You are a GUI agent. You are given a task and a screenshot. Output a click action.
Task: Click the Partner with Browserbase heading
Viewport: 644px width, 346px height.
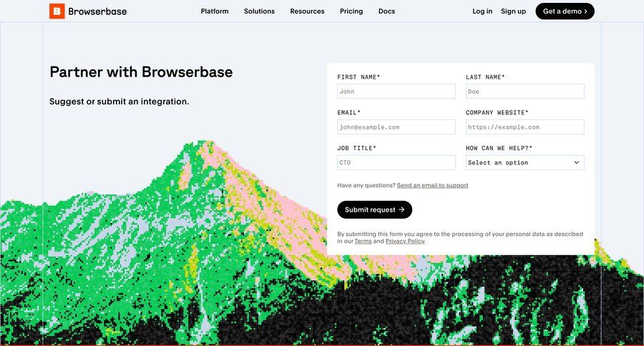coord(141,71)
